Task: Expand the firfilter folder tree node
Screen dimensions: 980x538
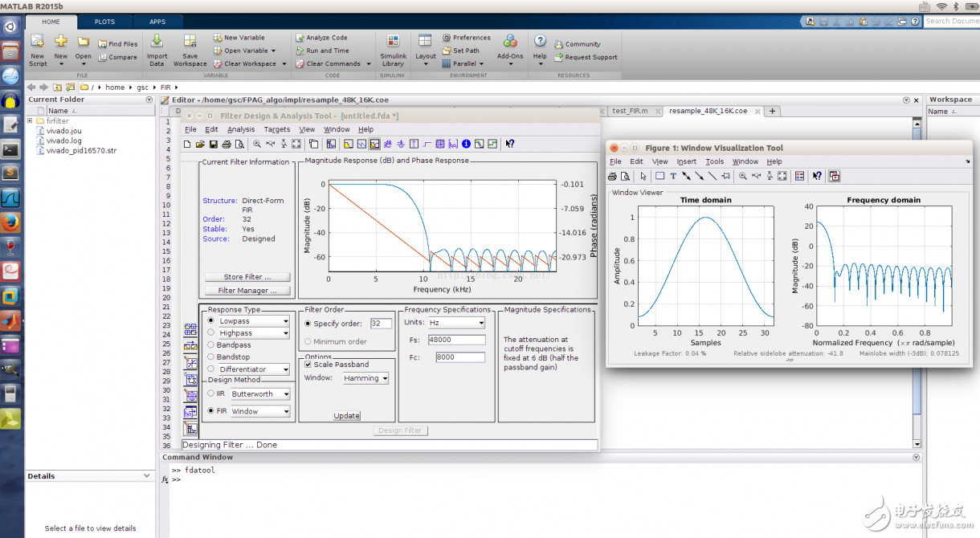Action: [30, 121]
